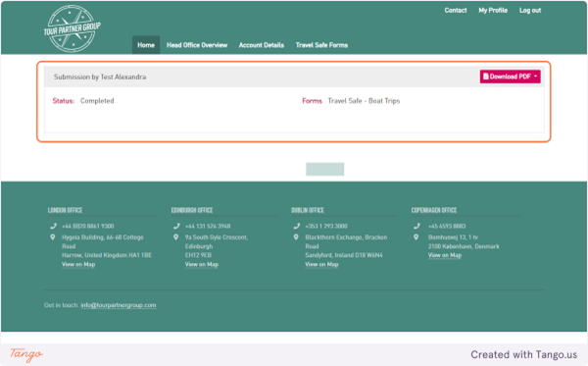
Task: Click the Tango logo in footer
Action: (26, 354)
